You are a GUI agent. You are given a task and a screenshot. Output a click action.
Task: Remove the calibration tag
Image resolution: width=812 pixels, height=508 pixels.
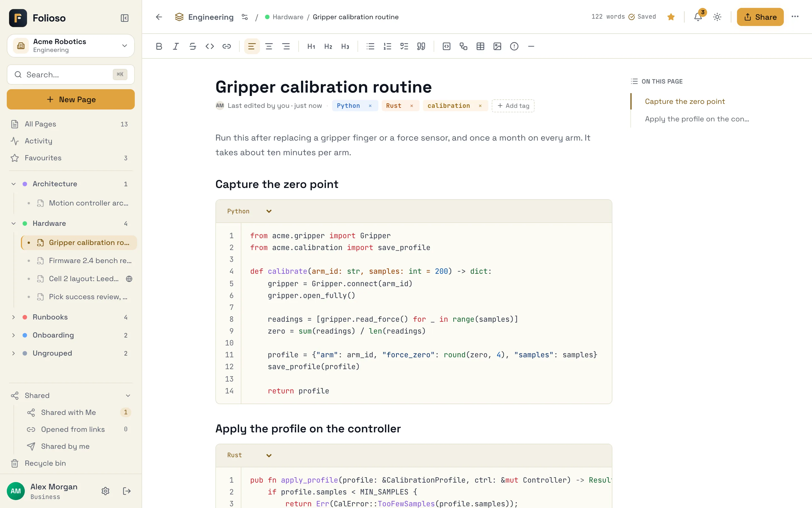480,106
